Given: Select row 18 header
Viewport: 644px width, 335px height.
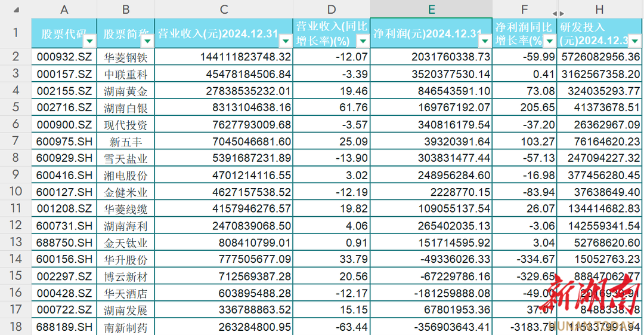Looking at the screenshot, I should (x=16, y=327).
